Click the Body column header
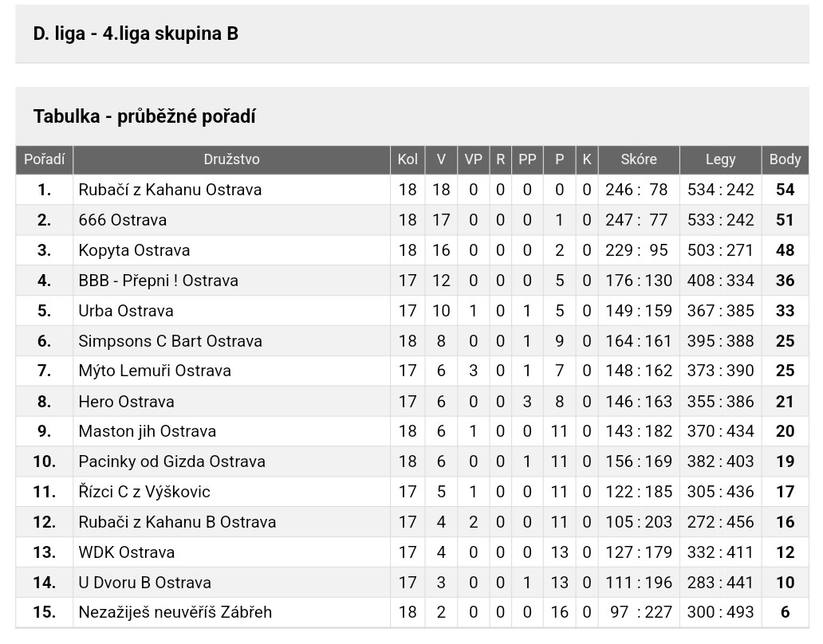The height and width of the screenshot is (644, 823). click(x=785, y=159)
